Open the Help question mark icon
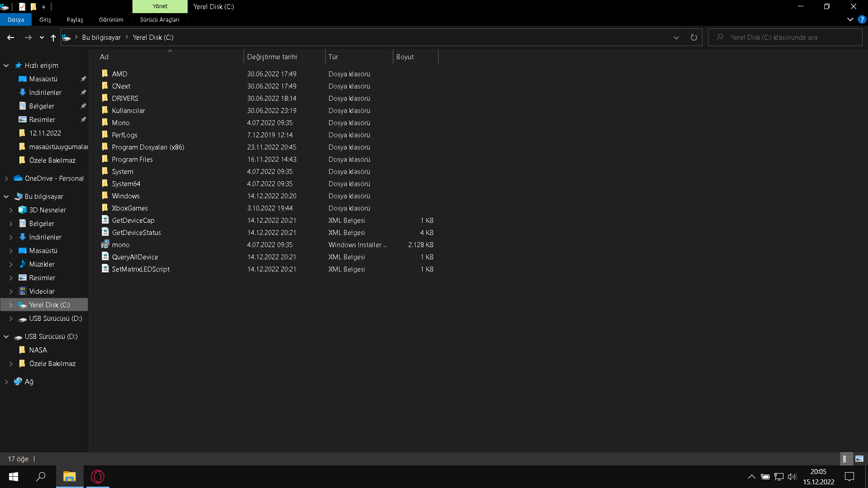Viewport: 868px width, 488px height. click(862, 19)
